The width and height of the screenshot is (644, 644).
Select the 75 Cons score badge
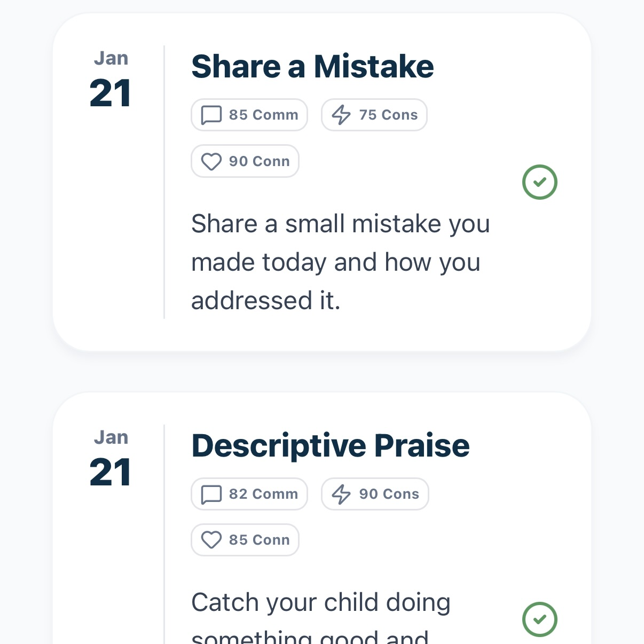pos(374,115)
